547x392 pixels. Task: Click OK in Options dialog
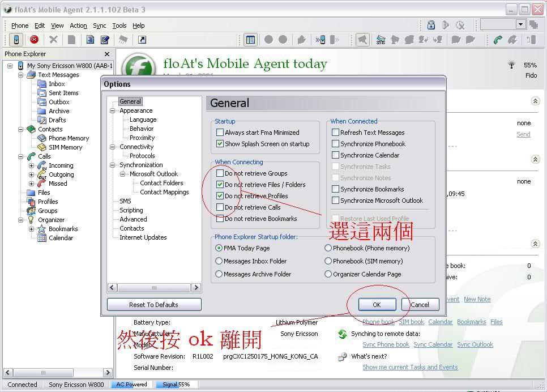[377, 305]
